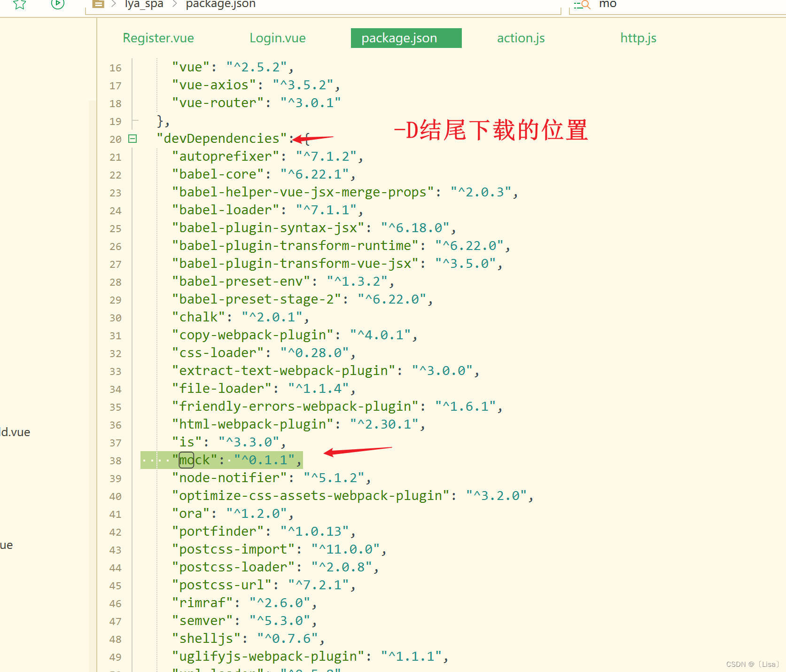Click the green run/play icon
The image size is (786, 672).
pyautogui.click(x=57, y=4)
